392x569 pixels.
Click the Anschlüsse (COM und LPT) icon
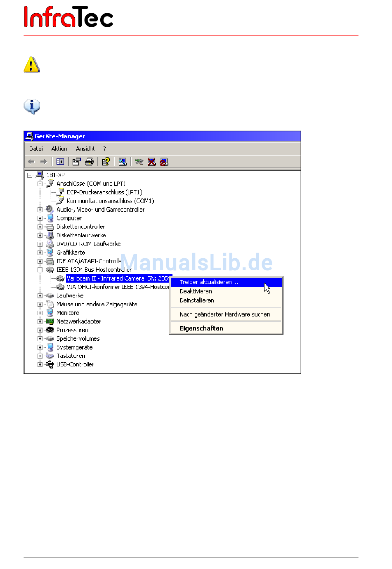[50, 184]
